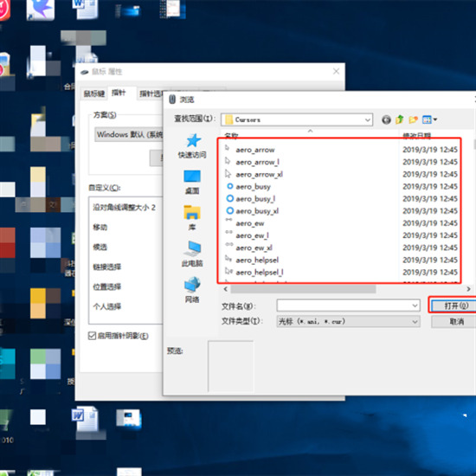Image resolution: width=476 pixels, height=476 pixels.
Task: Expand the 文件名 combo box arrow
Action: [x=415, y=306]
